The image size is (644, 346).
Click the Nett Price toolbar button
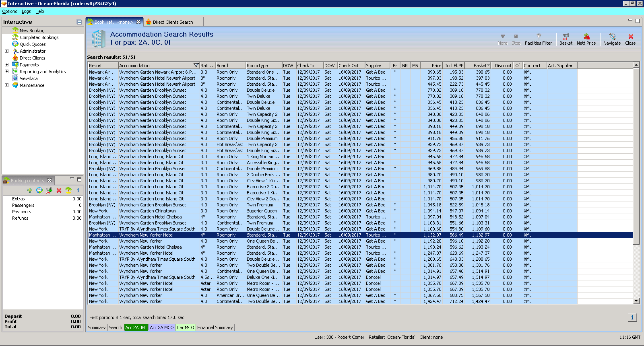pyautogui.click(x=586, y=39)
